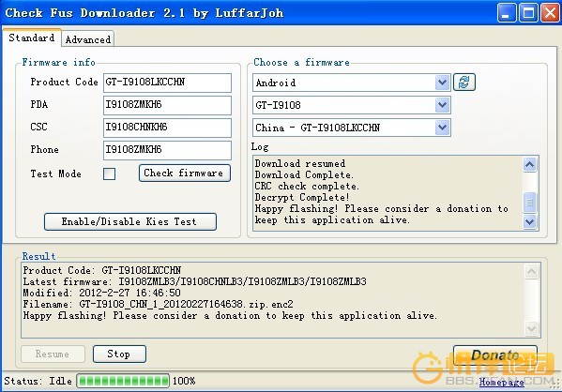Screen dimensions: 562x392
Task: Click the 100% progress label
Action: 184,381
